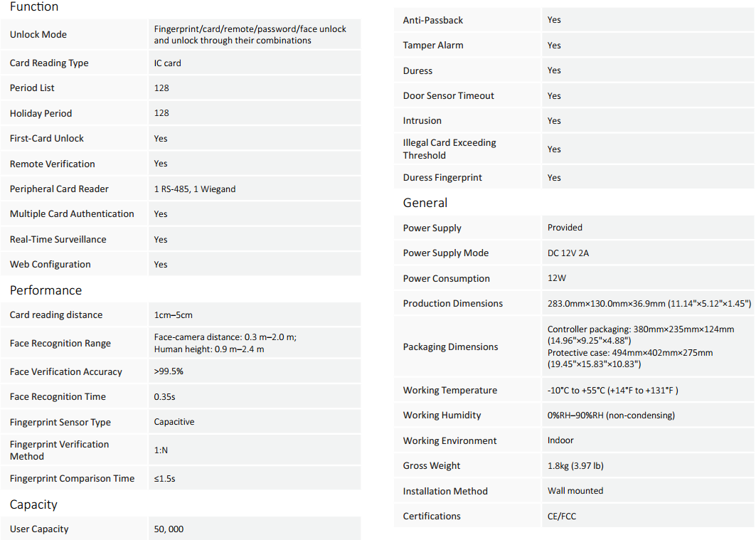Select the Working Temperature value

(x=612, y=391)
